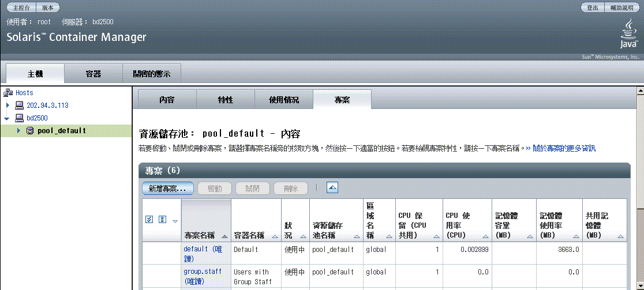This screenshot has height=290, width=644.
Task: Click the deselect all rows icon
Action: pyautogui.click(x=162, y=220)
